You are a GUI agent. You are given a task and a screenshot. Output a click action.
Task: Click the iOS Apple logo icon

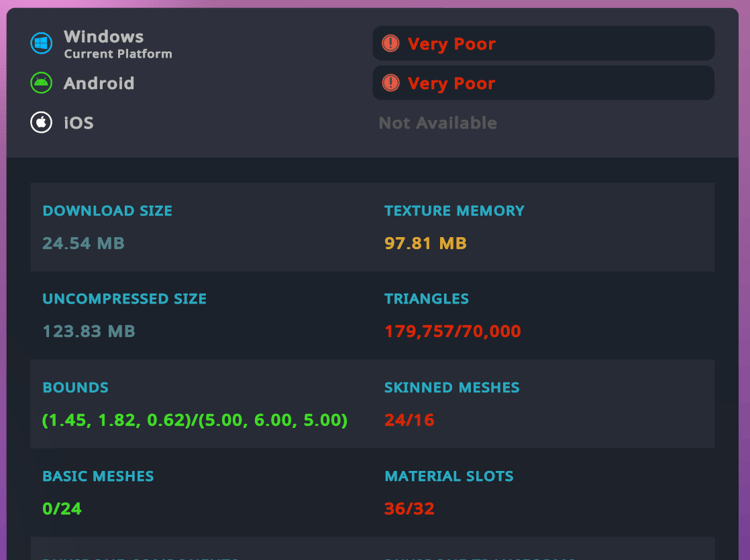pos(41,122)
